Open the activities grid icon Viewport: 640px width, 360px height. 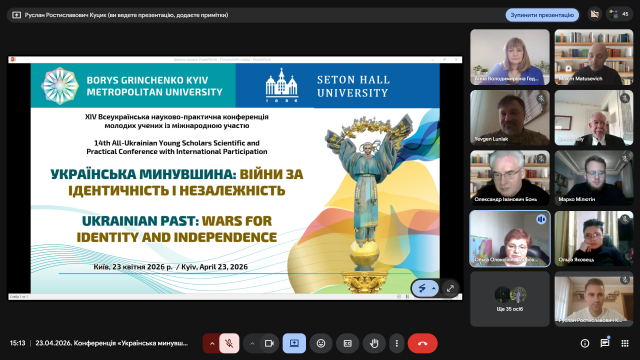624,343
